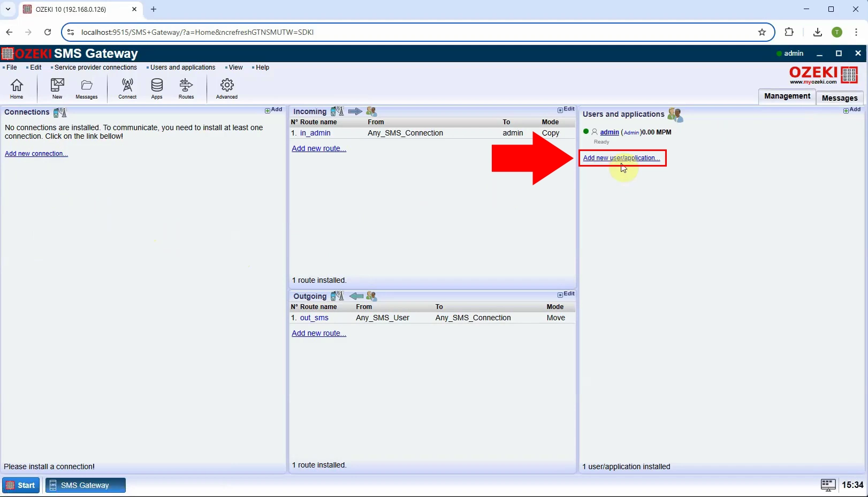Click the site information icon in address bar

[71, 32]
